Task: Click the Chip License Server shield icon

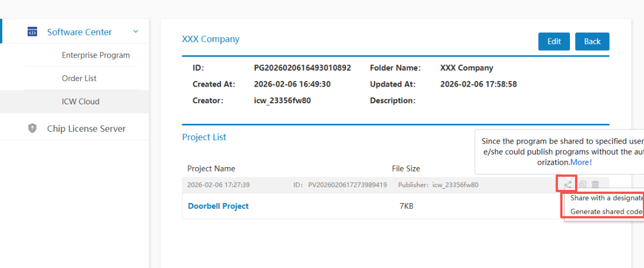Action: [32, 128]
